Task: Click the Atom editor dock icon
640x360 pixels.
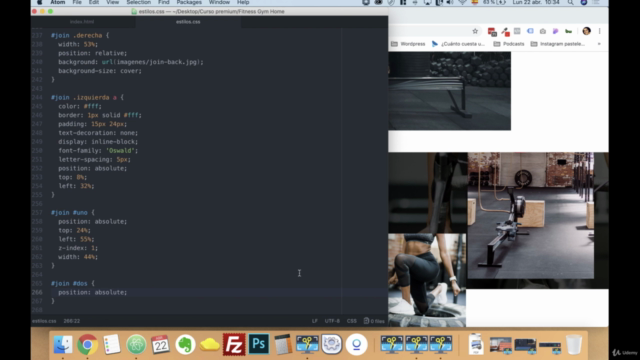Action: click(x=136, y=345)
